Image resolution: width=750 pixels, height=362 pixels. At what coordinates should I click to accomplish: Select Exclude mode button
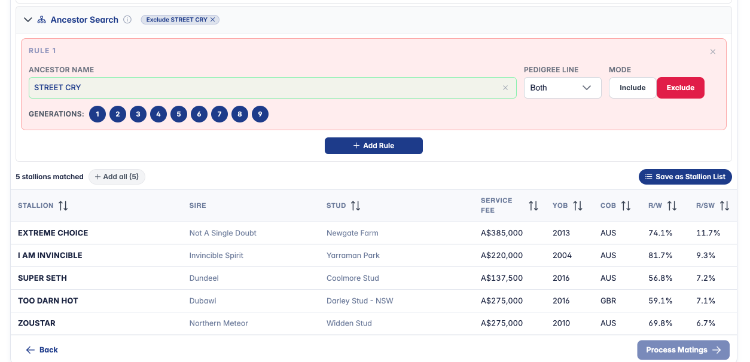click(680, 88)
